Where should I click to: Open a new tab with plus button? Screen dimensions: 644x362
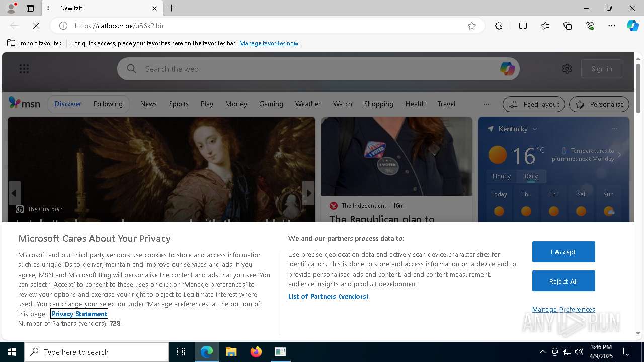coord(172,8)
